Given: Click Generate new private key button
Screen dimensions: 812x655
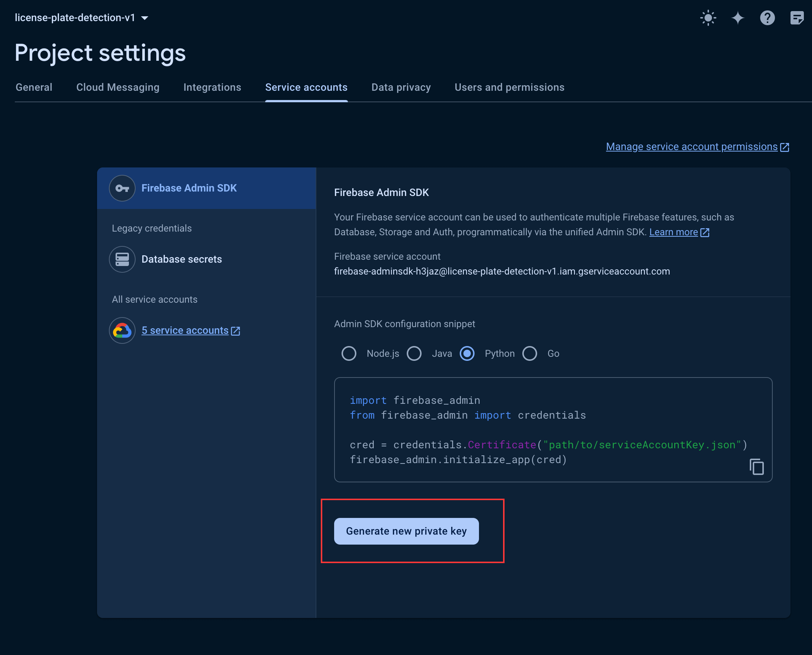Looking at the screenshot, I should pyautogui.click(x=406, y=531).
